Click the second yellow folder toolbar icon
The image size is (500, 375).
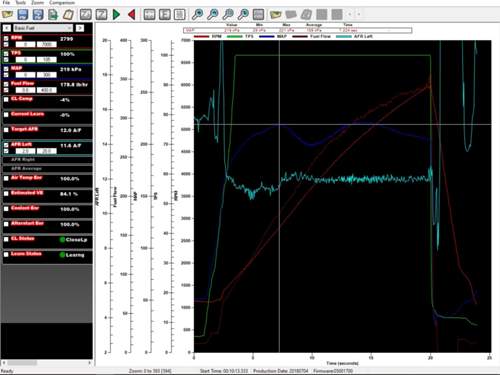pos(275,14)
